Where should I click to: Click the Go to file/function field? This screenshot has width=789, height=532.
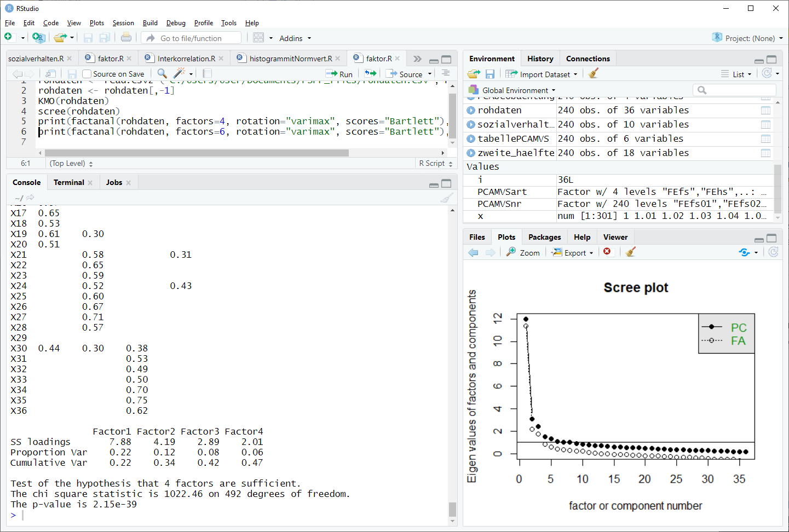tap(192, 38)
